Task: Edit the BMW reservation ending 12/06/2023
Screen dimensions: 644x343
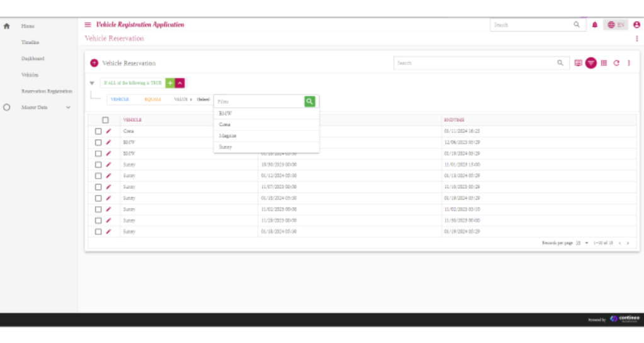Action: coord(108,142)
